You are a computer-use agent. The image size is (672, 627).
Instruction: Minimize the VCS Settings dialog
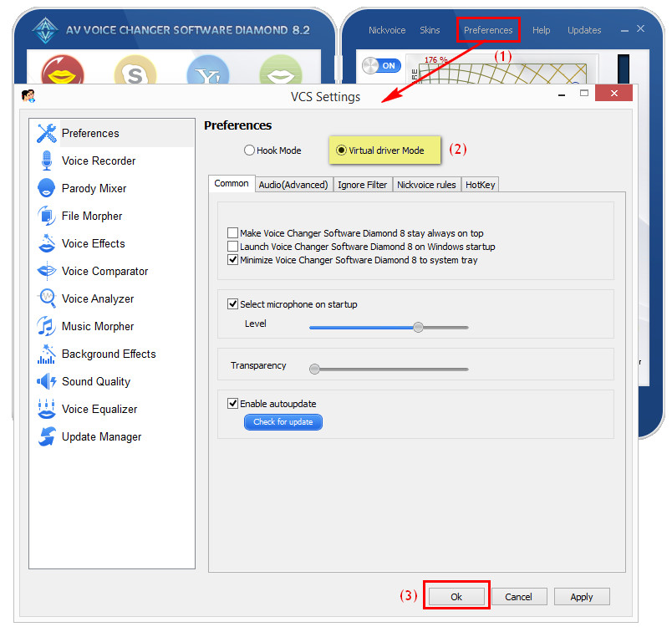[562, 94]
